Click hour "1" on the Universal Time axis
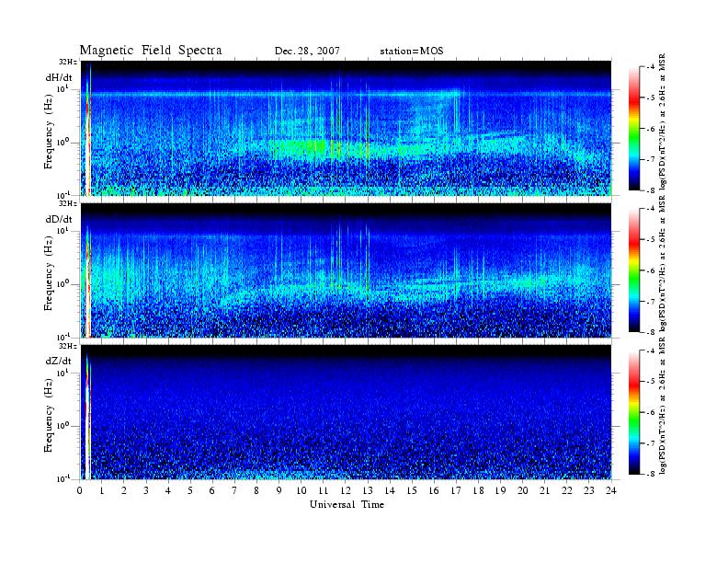Viewport: 728px width, 563px height. coord(102,491)
